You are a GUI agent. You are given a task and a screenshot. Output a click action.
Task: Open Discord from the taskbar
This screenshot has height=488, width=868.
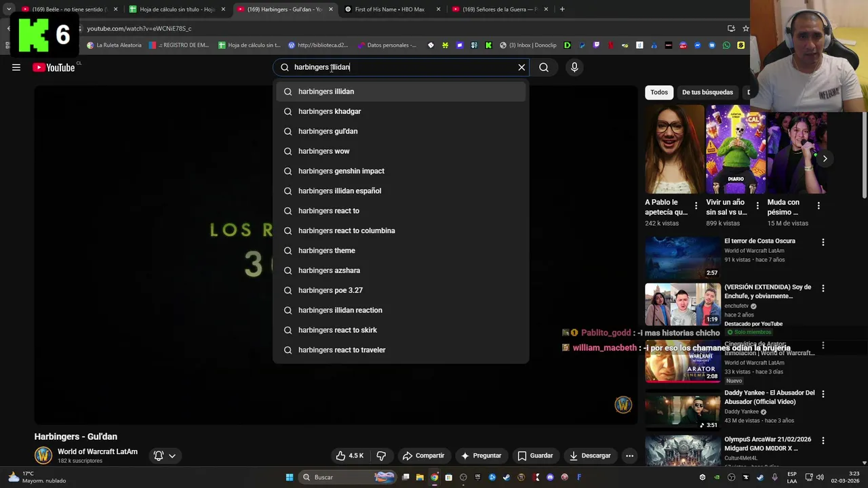550,477
